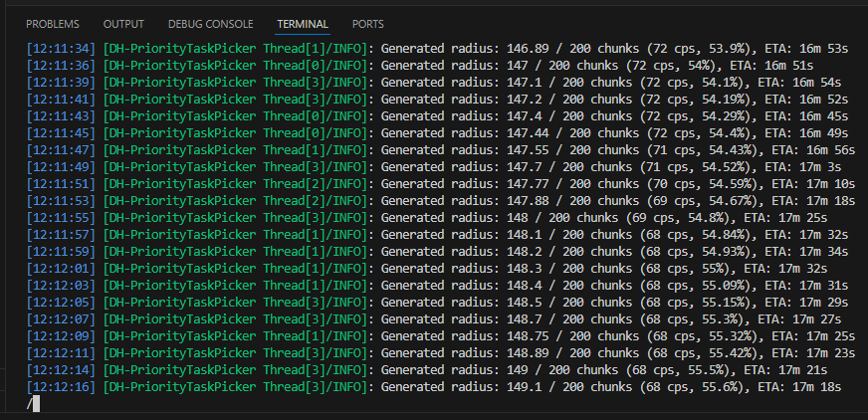Click the log line timestamped 12:11:45

point(437,133)
